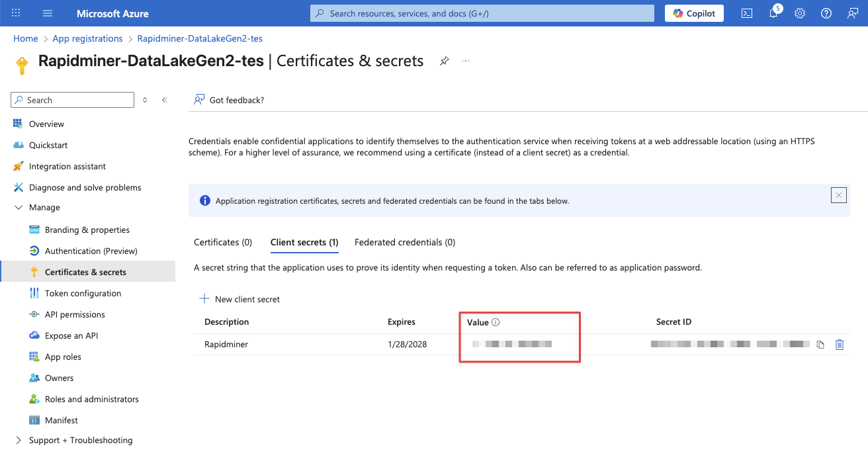
Task: Collapse the left sidebar menu
Action: (164, 100)
